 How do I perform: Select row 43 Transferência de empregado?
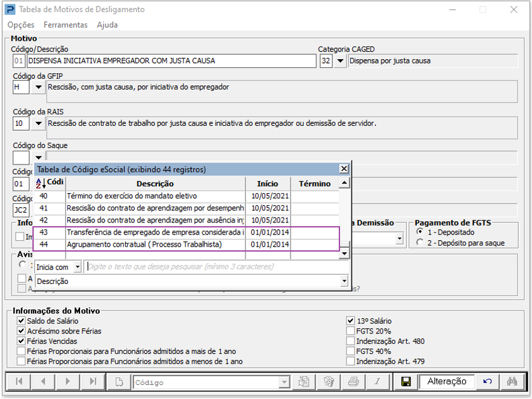(x=186, y=233)
